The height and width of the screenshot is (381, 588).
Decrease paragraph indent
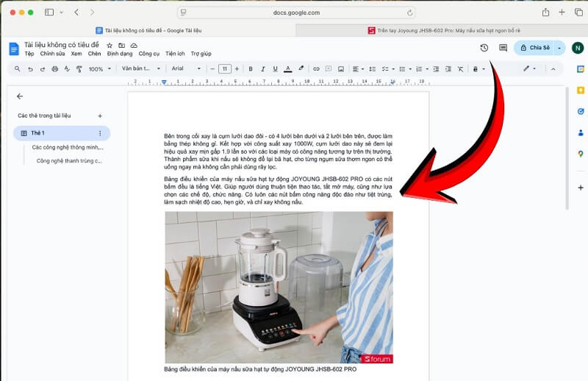pos(436,69)
